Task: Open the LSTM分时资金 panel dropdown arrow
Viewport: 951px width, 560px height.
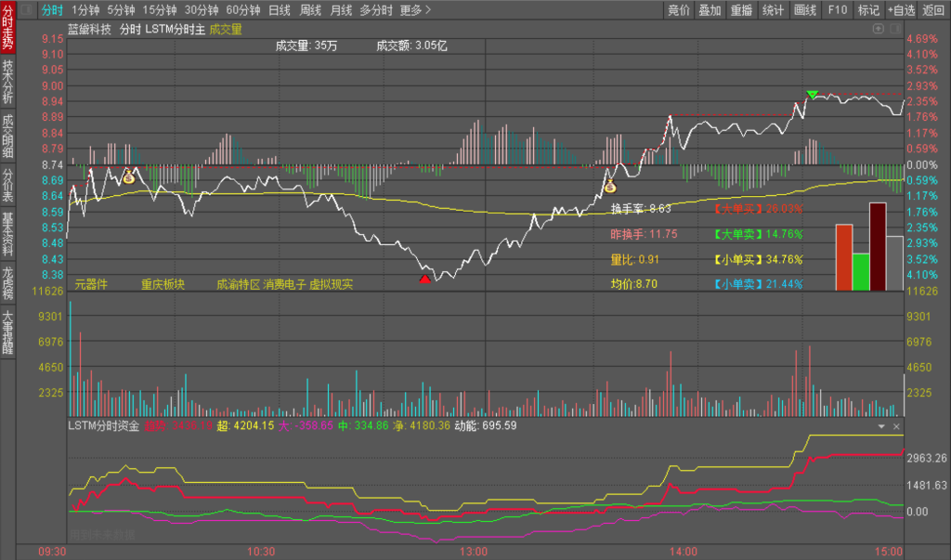Action: [882, 426]
